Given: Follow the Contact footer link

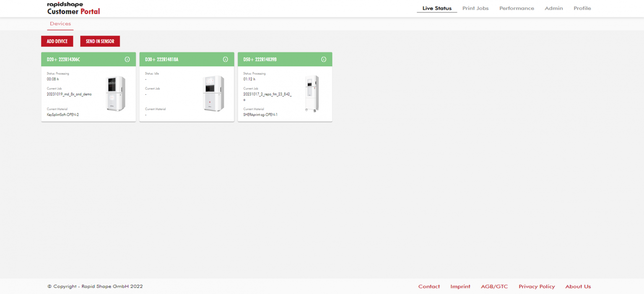Looking at the screenshot, I should 429,286.
